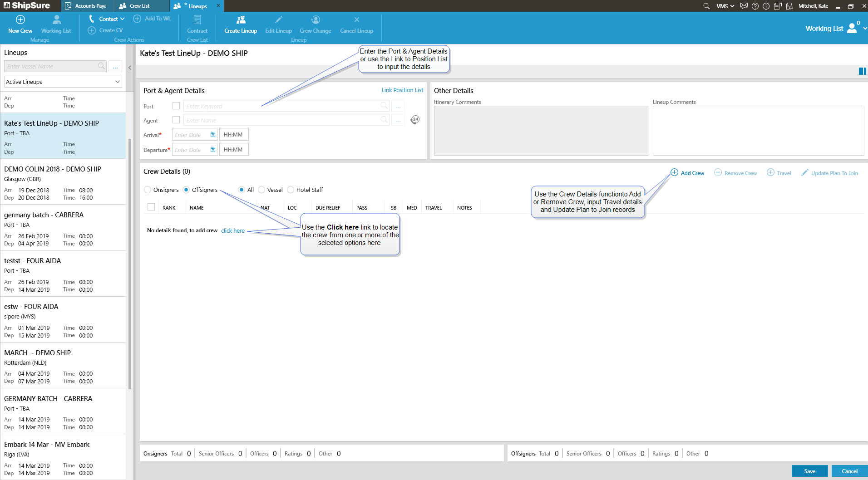The width and height of the screenshot is (868, 480).
Task: Click the lineups list vertical scrollbar
Action: 130,263
